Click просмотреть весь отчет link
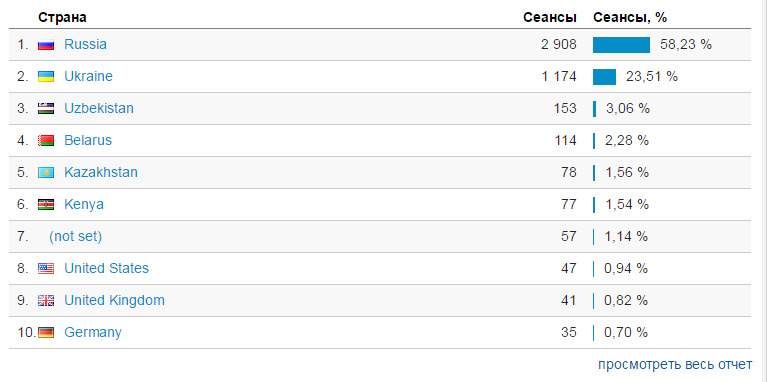Image resolution: width=767 pixels, height=382 pixels. tap(675, 365)
